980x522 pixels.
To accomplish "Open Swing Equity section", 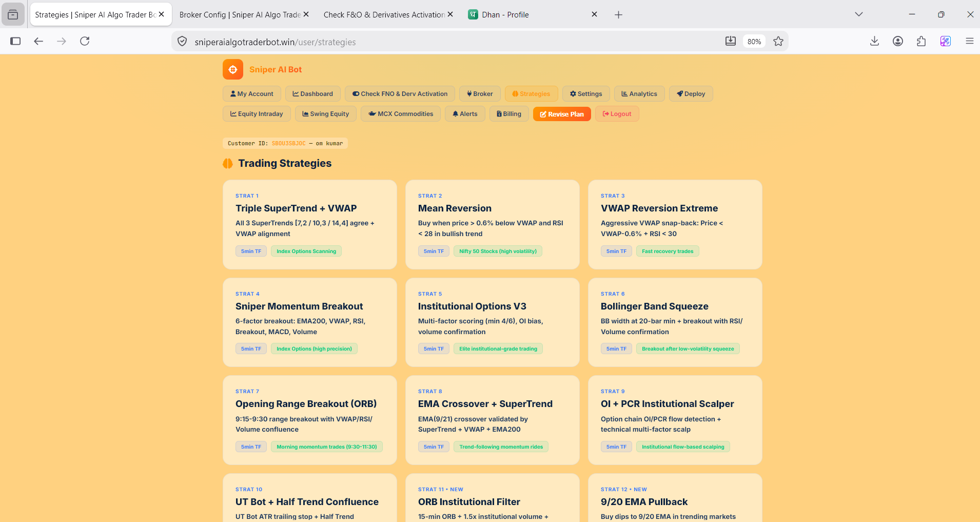I will pos(326,114).
